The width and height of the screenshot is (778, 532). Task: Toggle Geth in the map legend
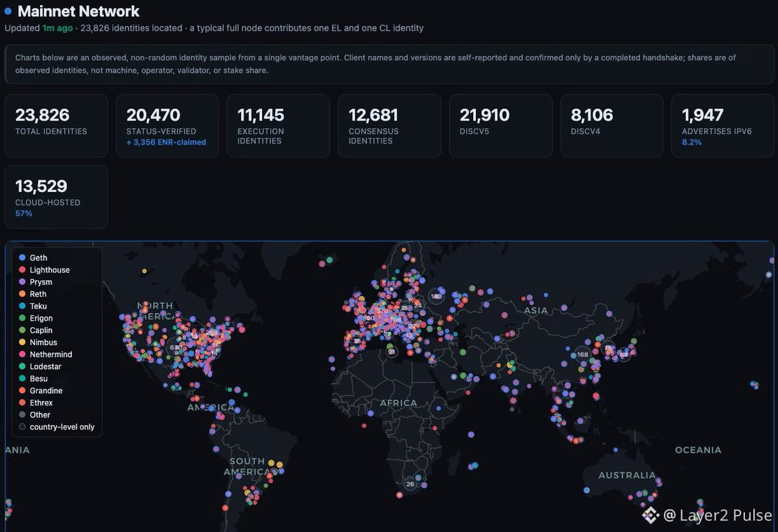[34, 258]
